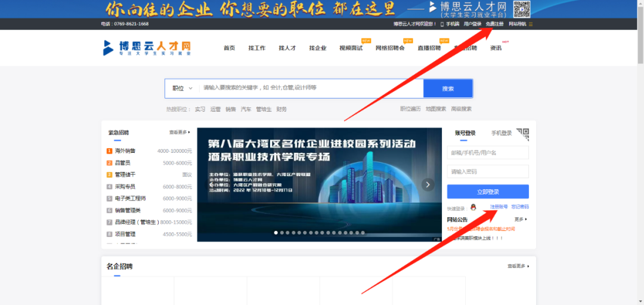The height and width of the screenshot is (305, 644).
Task: Click the 大湾区名优企业进校园 carousel banner
Action: click(x=319, y=184)
